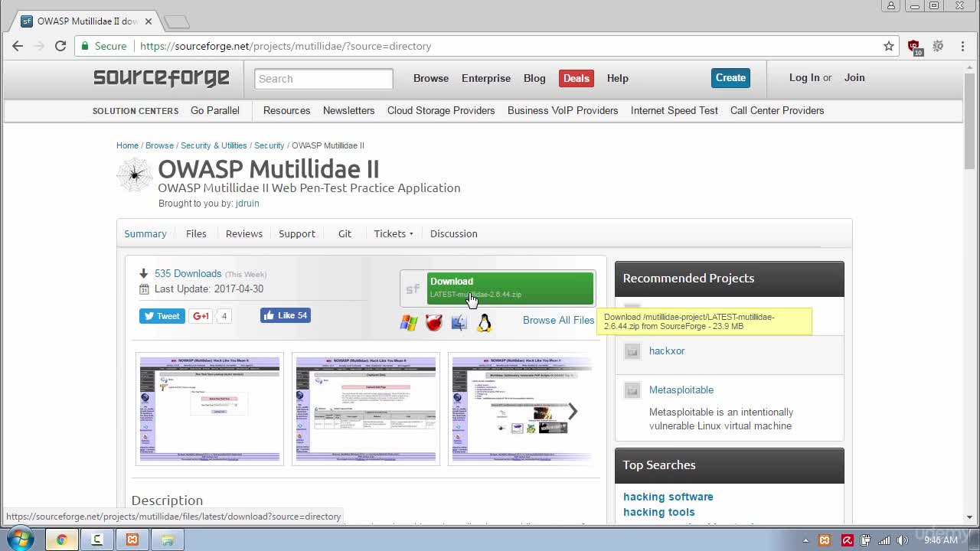Viewport: 980px width, 551px height.
Task: Open the Chrome three-dot menu
Action: (x=962, y=46)
